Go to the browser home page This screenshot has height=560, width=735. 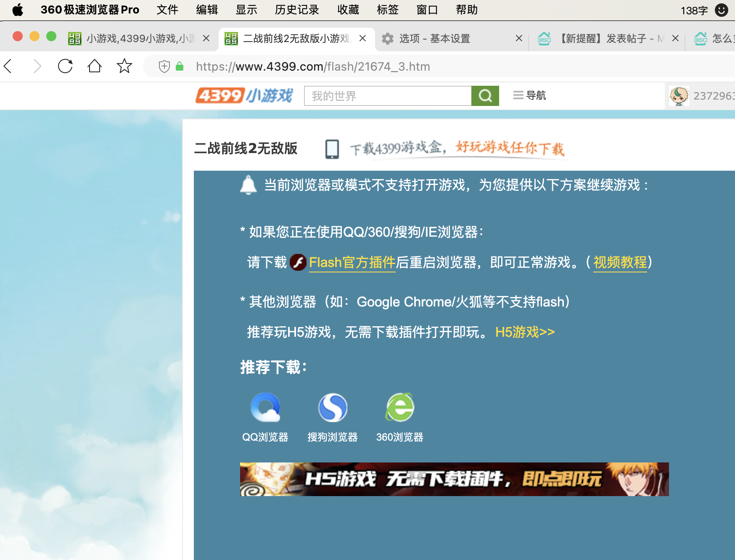[95, 66]
